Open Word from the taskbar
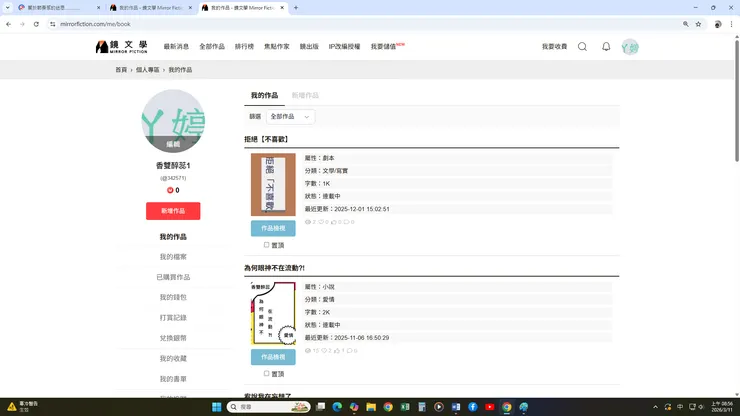This screenshot has width=740, height=416. [x=455, y=407]
